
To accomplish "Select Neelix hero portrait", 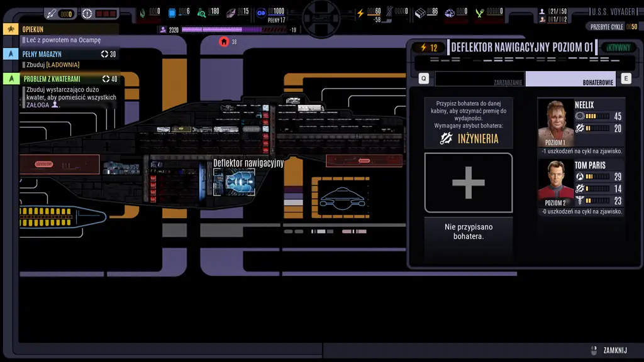I will pos(555,123).
